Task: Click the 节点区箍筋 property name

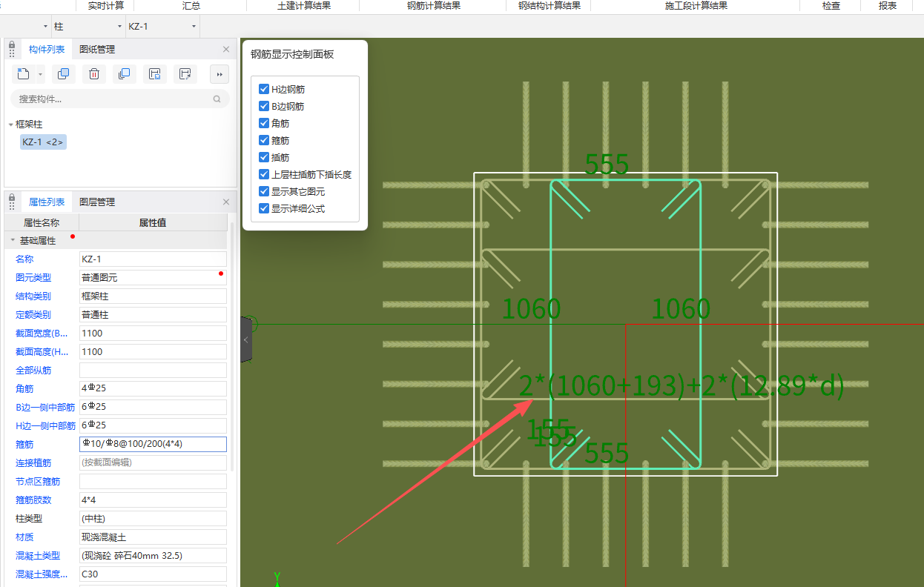Action: pyautogui.click(x=38, y=481)
